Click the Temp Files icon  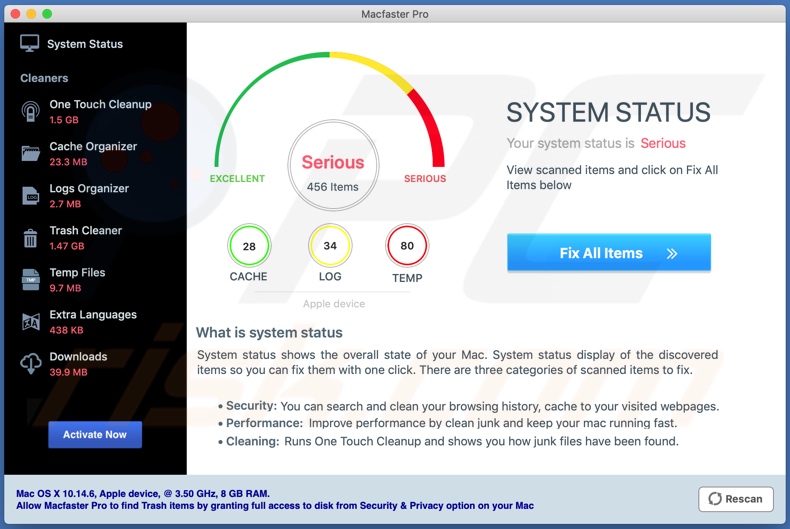click(30, 280)
